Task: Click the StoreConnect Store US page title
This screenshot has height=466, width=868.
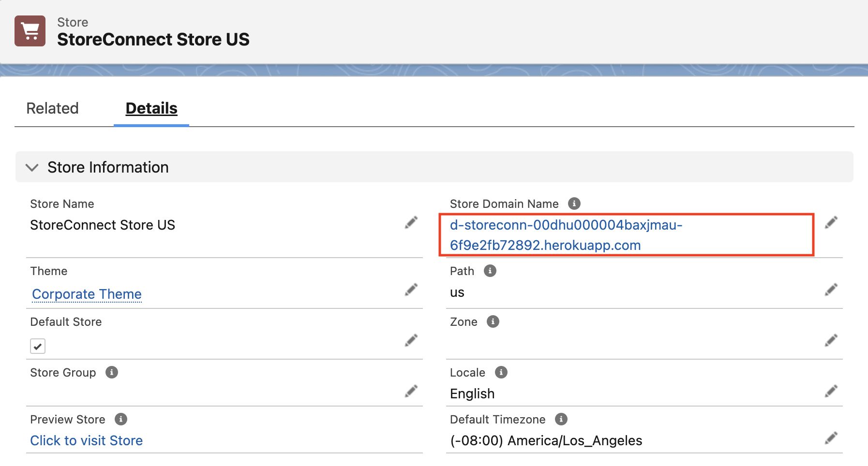Action: (x=153, y=39)
